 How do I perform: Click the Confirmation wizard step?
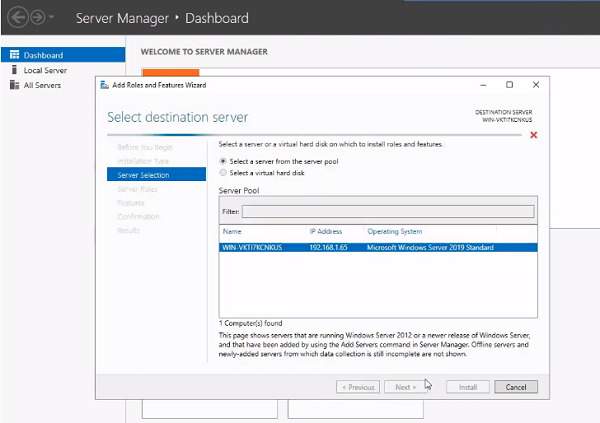click(138, 216)
